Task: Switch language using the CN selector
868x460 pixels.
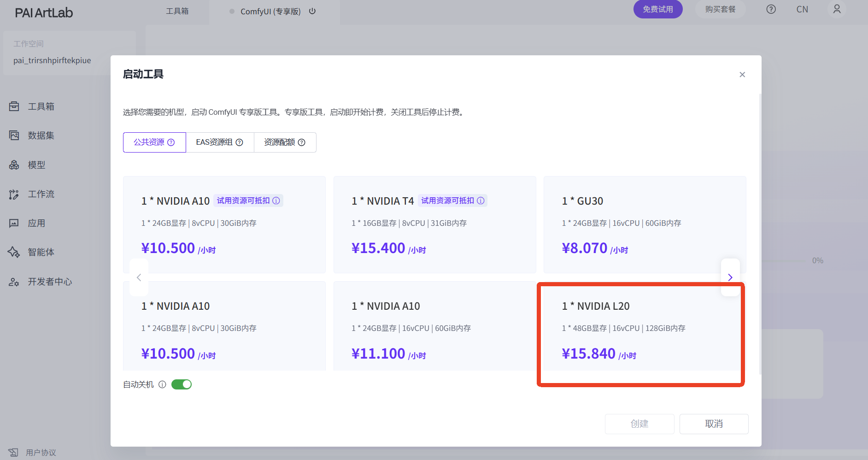Action: (x=802, y=9)
